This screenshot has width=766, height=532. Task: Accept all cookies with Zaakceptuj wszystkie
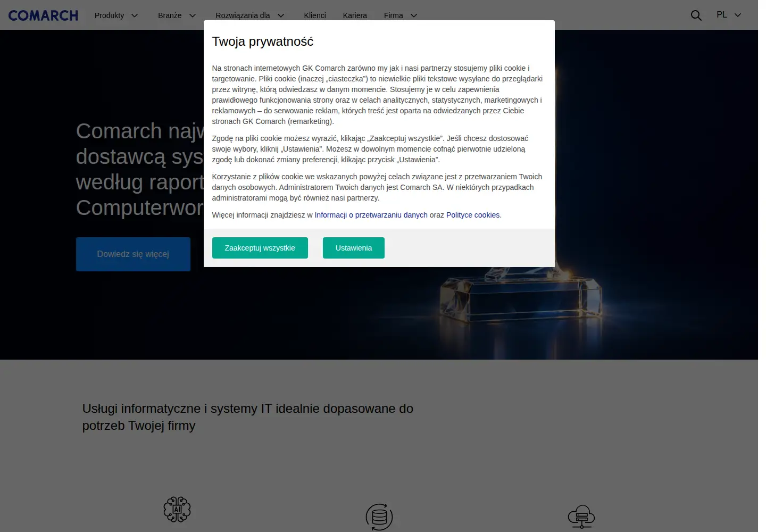260,248
